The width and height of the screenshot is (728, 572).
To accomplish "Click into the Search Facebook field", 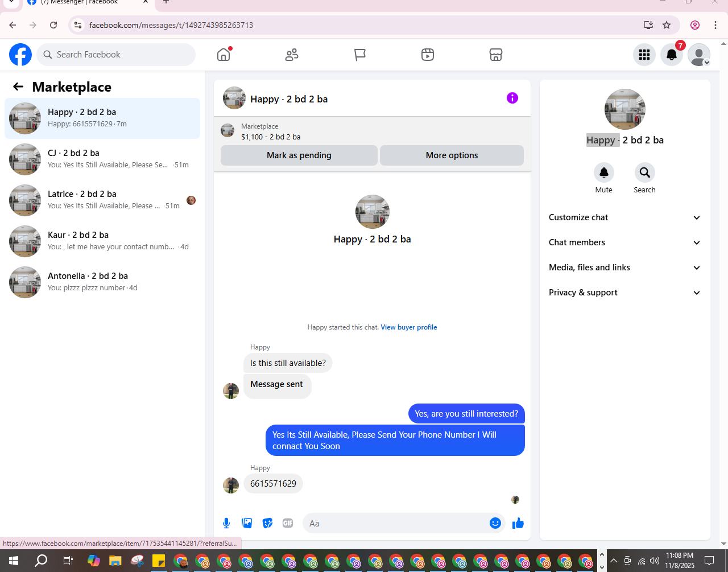I will click(116, 55).
